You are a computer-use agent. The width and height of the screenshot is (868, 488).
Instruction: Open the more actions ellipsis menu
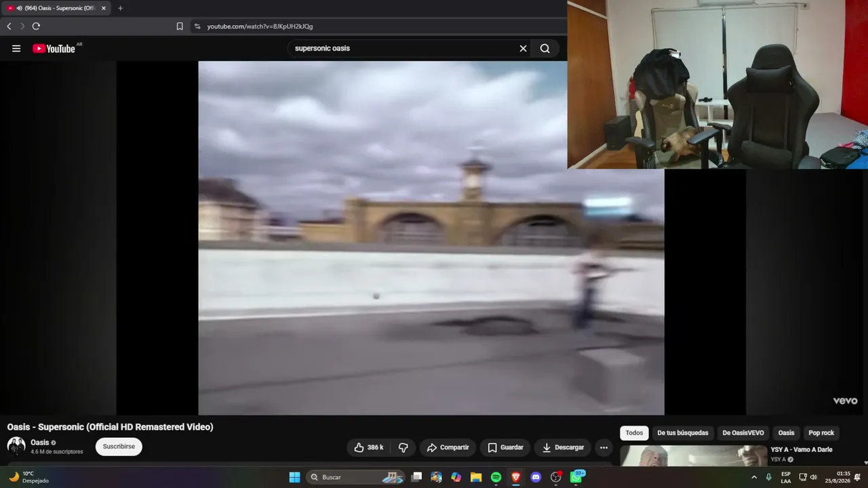pyautogui.click(x=604, y=447)
